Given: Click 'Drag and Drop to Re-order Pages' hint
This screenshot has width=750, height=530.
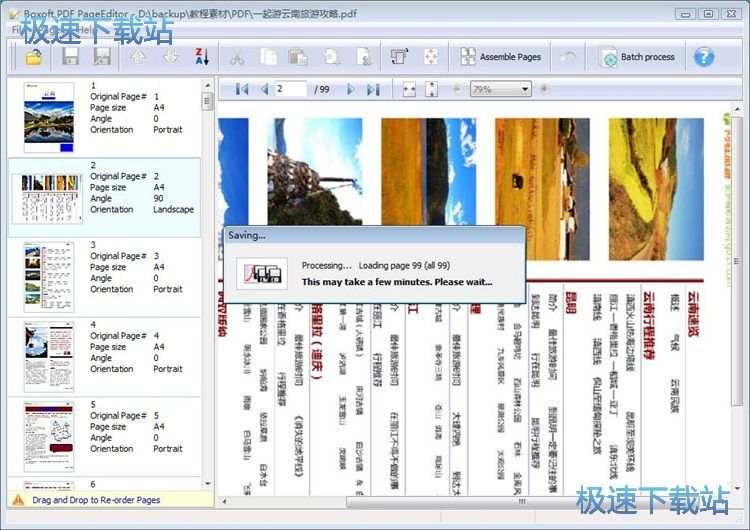Looking at the screenshot, I should (x=96, y=500).
